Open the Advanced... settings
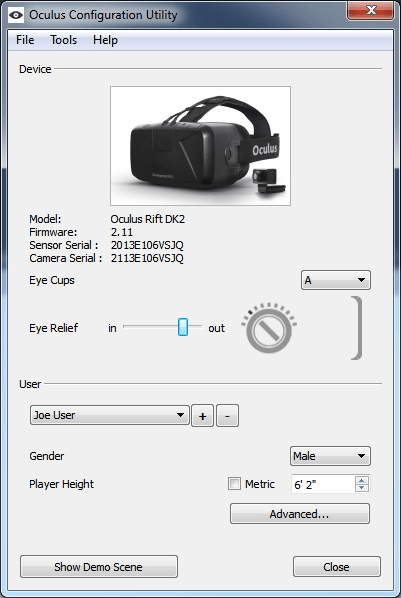The height and width of the screenshot is (598, 401). tap(300, 514)
